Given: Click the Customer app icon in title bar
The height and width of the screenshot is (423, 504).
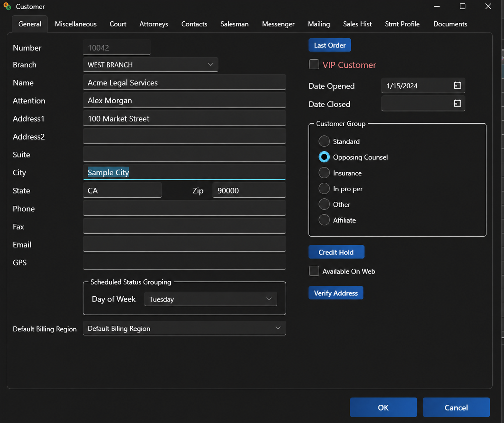Looking at the screenshot, I should (x=7, y=6).
